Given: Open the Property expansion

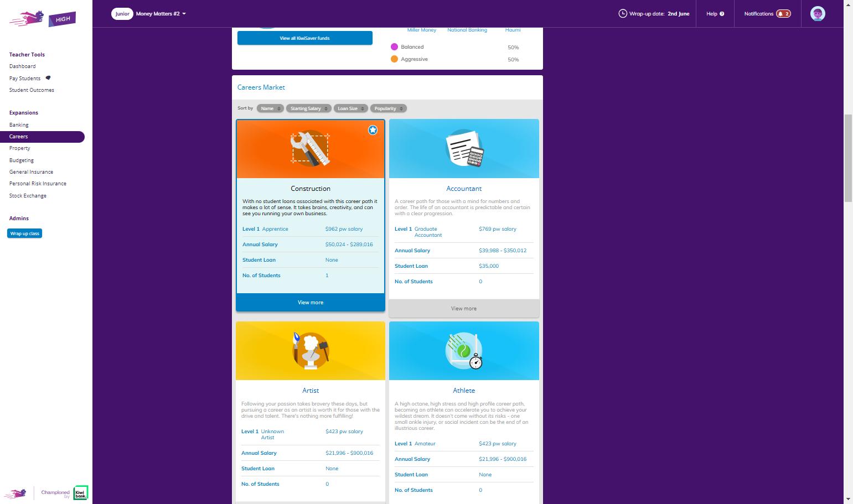Looking at the screenshot, I should click(20, 148).
